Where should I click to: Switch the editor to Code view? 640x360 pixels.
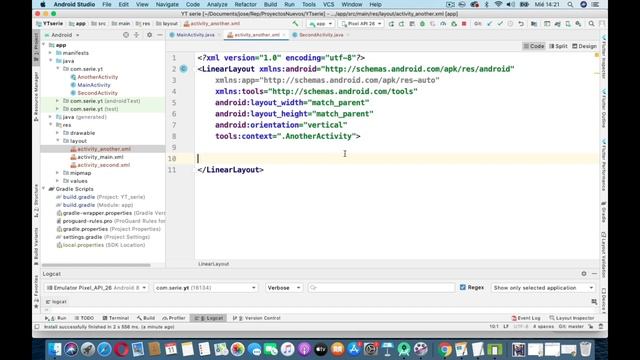click(534, 46)
